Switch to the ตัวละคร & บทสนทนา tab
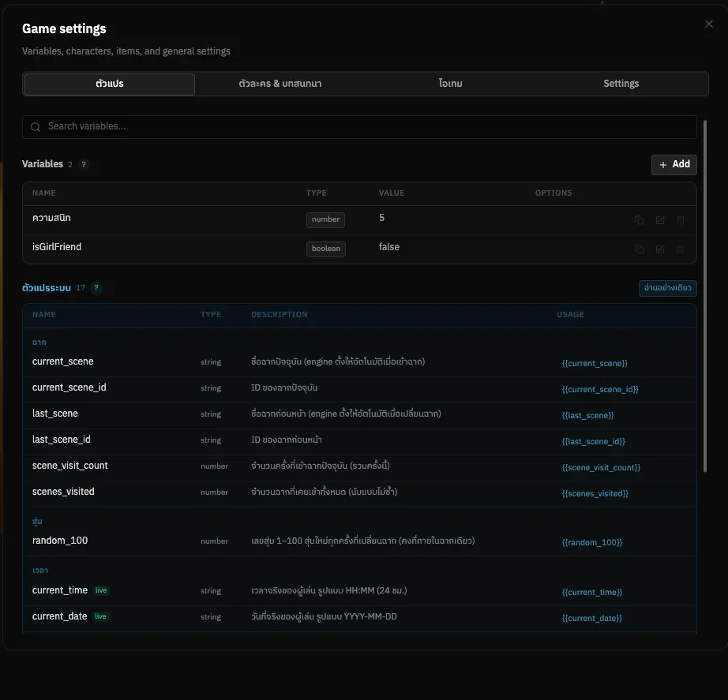Image resolution: width=728 pixels, height=700 pixels. click(280, 84)
